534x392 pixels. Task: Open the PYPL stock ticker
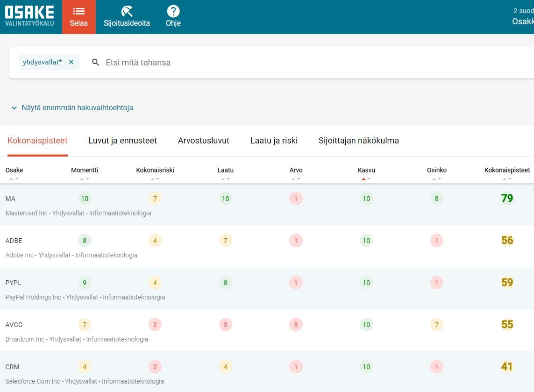click(13, 283)
